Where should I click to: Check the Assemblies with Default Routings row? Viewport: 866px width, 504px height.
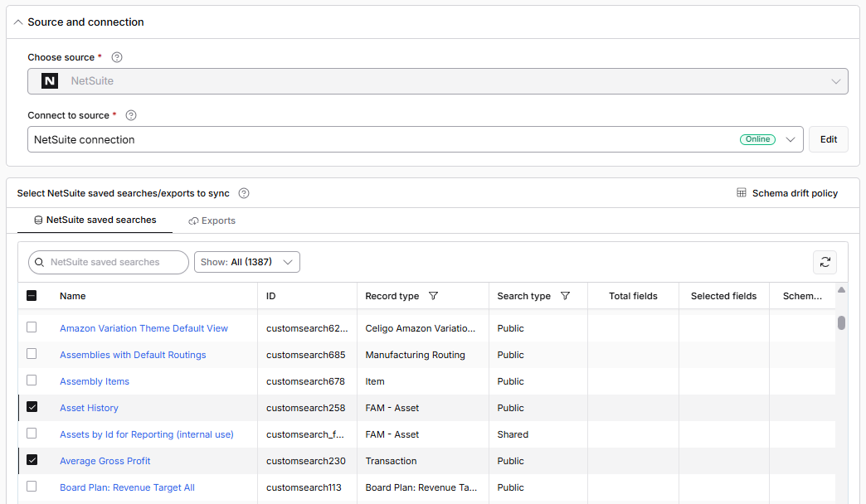point(32,354)
